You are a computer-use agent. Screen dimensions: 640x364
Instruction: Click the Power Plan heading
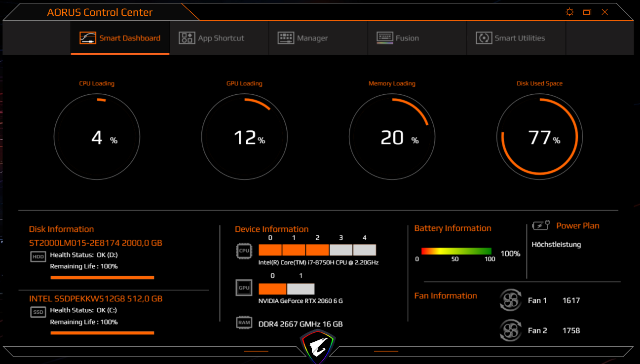point(578,226)
